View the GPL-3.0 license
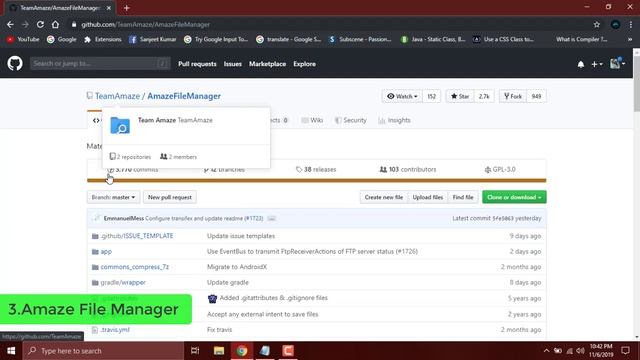 pyautogui.click(x=500, y=169)
